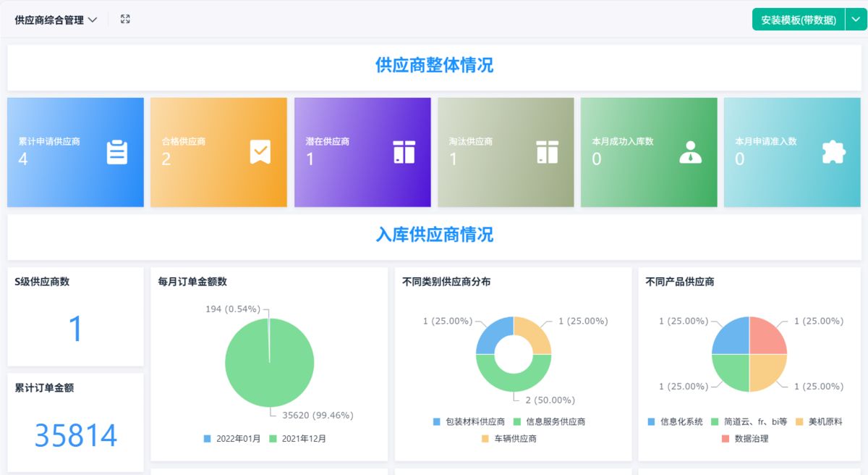The height and width of the screenshot is (475, 868).
Task: Expand arrow next to 安装模板 button
Action: pyautogui.click(x=856, y=20)
